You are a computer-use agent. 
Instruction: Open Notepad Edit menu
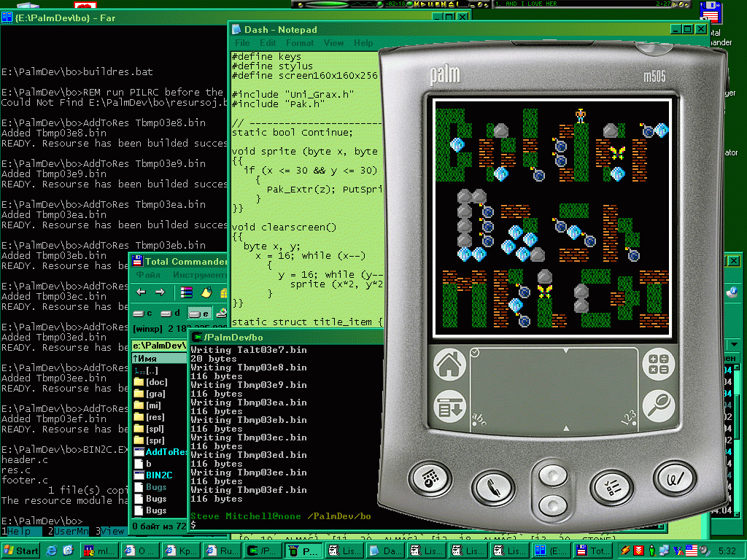268,43
